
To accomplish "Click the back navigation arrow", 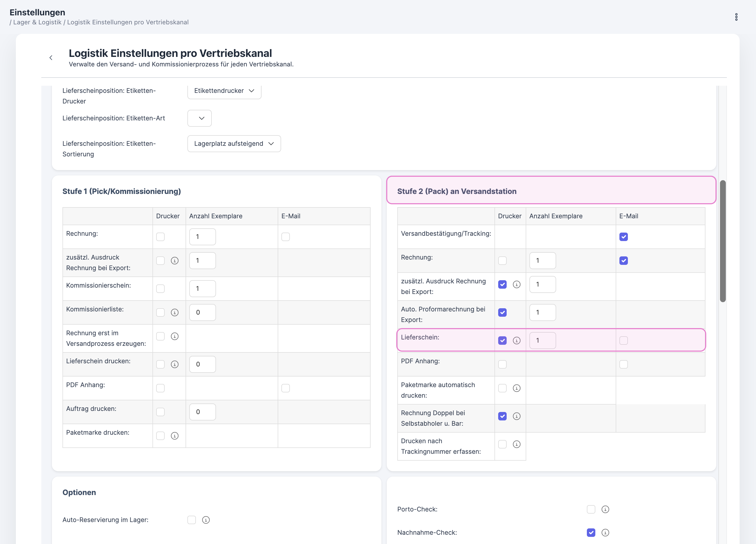I will (x=51, y=57).
